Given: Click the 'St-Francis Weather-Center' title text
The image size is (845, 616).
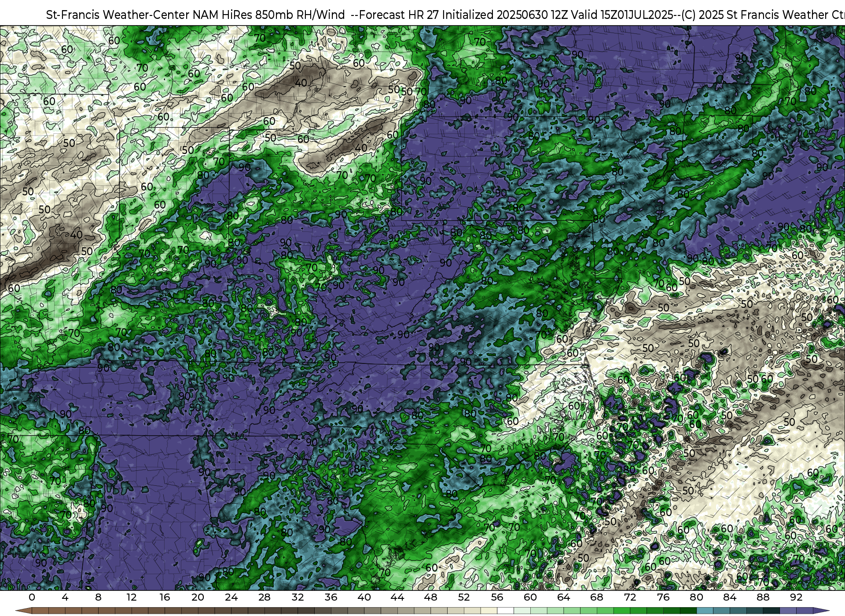Looking at the screenshot, I should 118,15.
